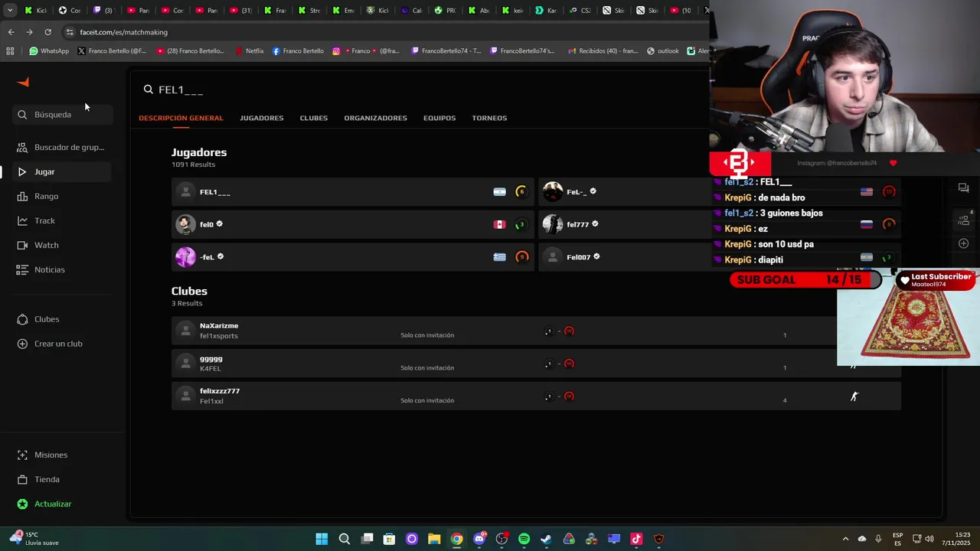Switch to the Organizadores tab
This screenshot has height=551, width=980.
coord(375,118)
